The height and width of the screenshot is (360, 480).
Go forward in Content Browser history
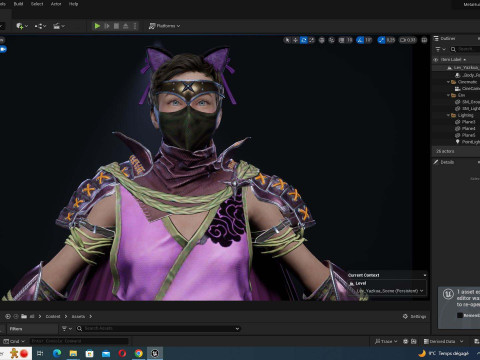coord(15,316)
